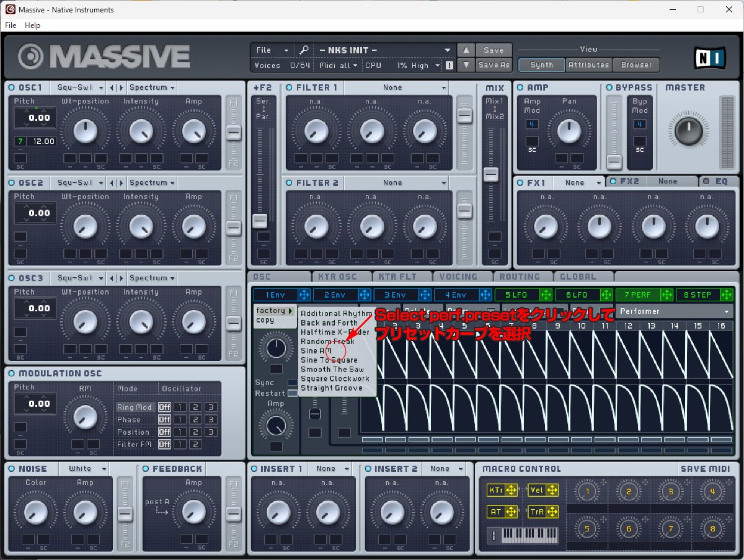
Task: Click the 1 Env modulation drag handle
Action: click(304, 295)
